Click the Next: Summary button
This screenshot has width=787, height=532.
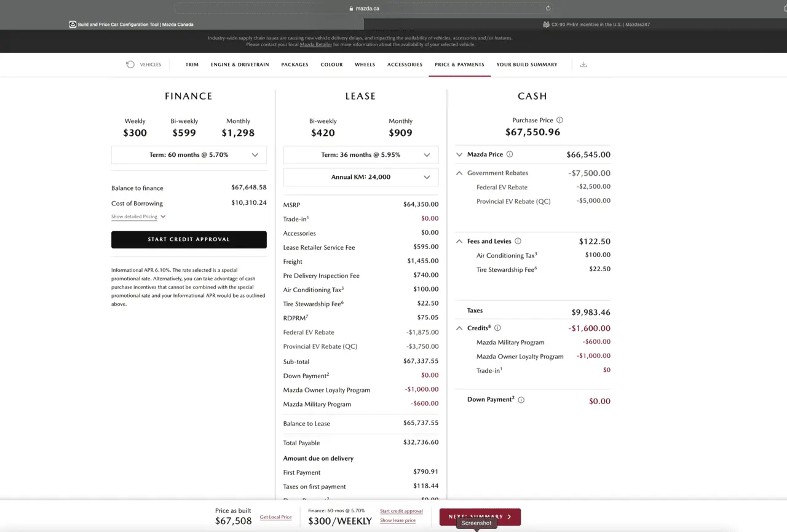click(x=480, y=517)
